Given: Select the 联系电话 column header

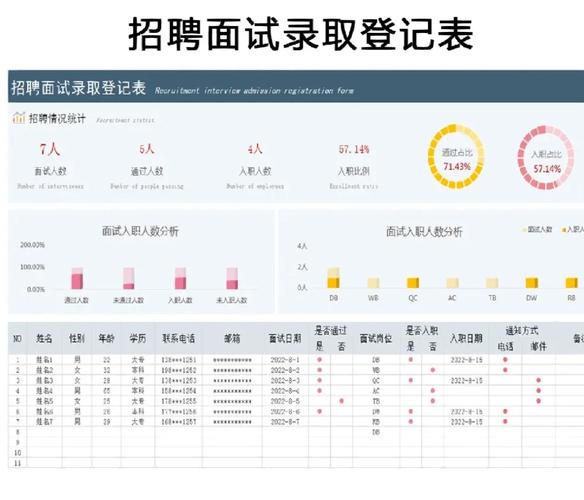Looking at the screenshot, I should [x=178, y=338].
